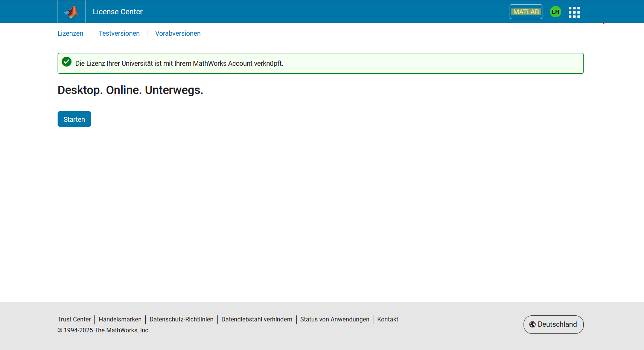Click the Desktop. Online. Unterwegs. heading
644x350 pixels.
tap(130, 90)
